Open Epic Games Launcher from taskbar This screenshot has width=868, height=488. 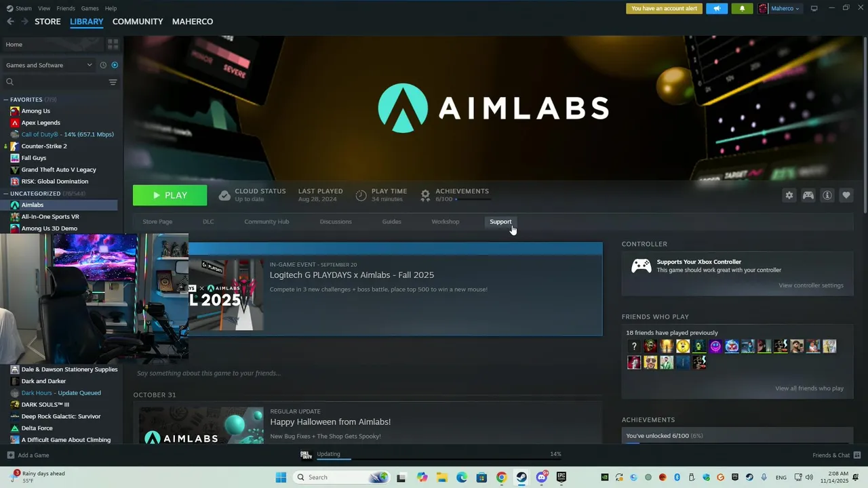[561, 477]
